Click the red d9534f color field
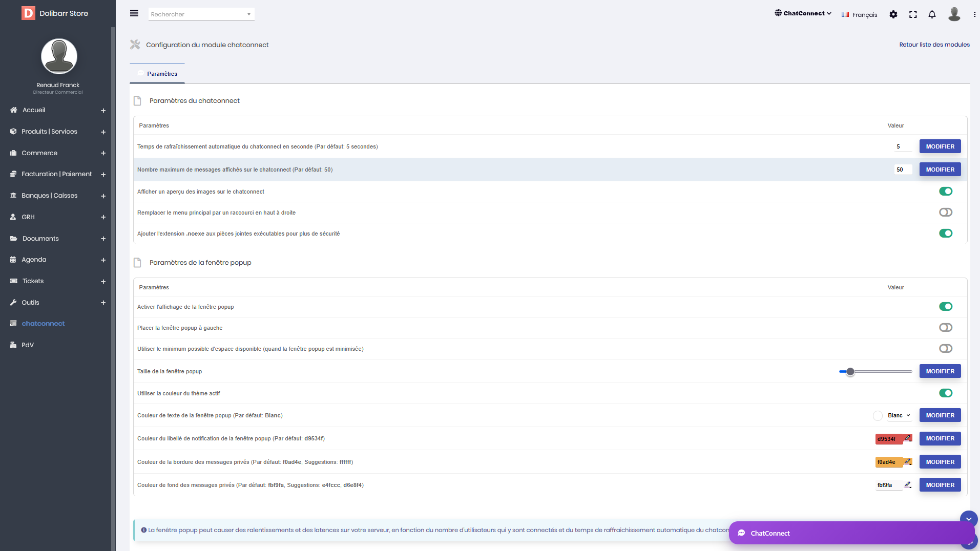 click(889, 439)
